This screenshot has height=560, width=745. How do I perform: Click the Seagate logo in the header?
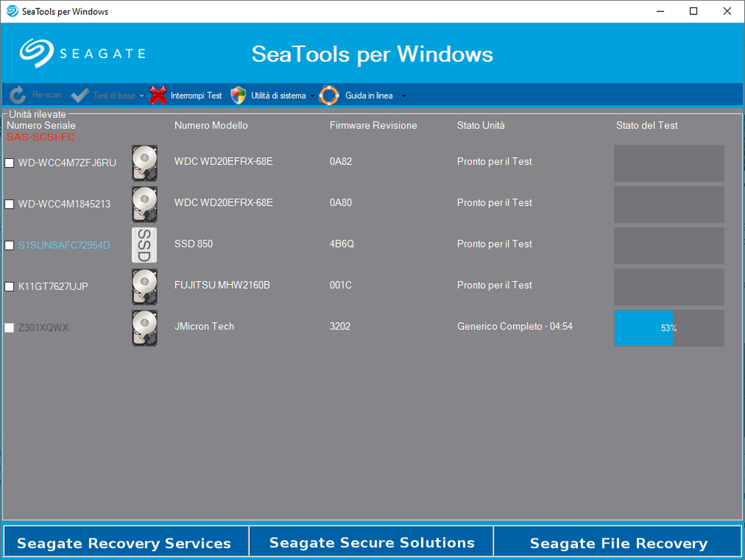click(x=82, y=53)
